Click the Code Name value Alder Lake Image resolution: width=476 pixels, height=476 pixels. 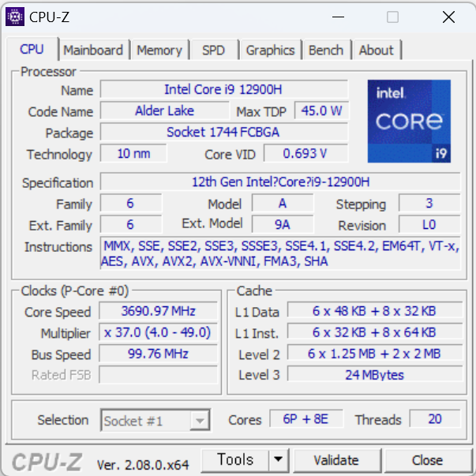pyautogui.click(x=164, y=111)
